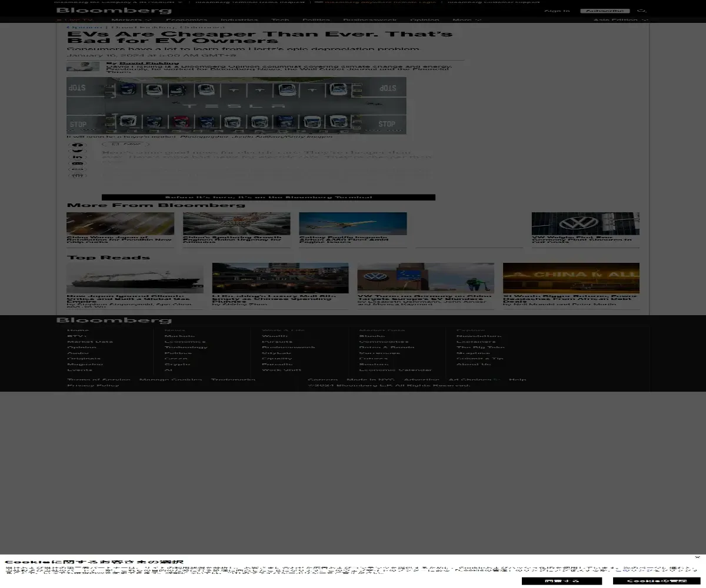Click the author's portrait thumbnail
Viewport: 706px width, 588px height.
(x=83, y=66)
